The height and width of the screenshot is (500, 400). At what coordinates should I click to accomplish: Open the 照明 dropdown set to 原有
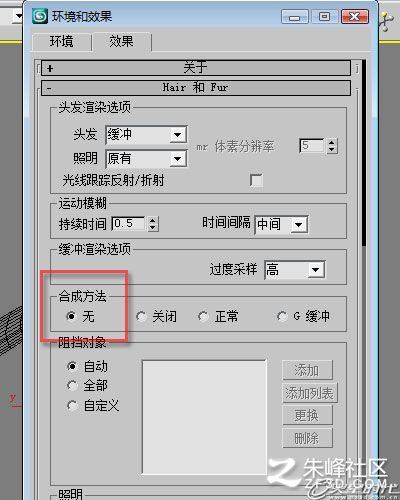146,159
